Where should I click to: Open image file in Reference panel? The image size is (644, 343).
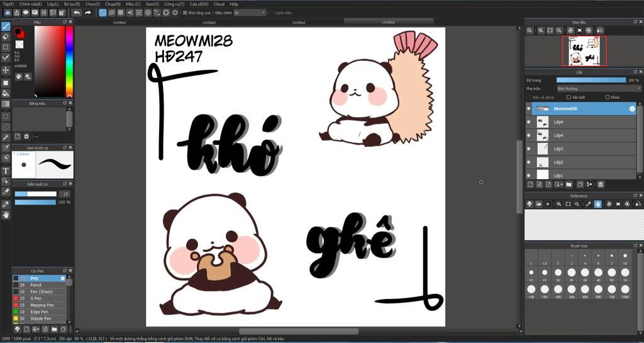pos(538,204)
